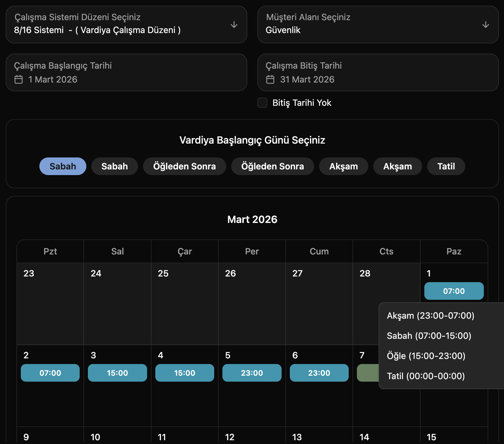Choose the Tatil start day pill

446,166
